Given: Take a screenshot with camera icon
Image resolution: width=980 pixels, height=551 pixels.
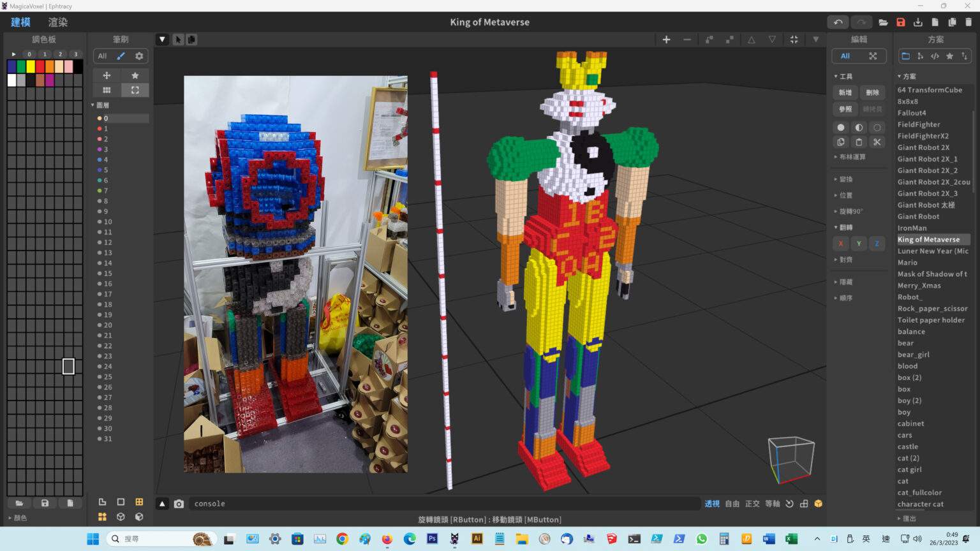Looking at the screenshot, I should pyautogui.click(x=179, y=504).
